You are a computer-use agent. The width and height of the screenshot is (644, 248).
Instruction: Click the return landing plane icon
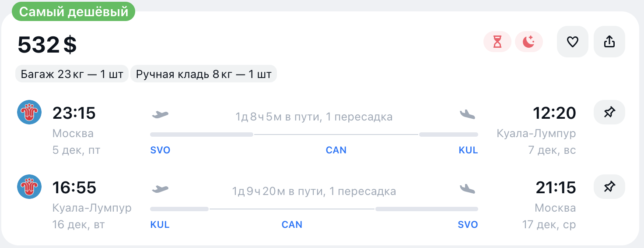point(467,189)
